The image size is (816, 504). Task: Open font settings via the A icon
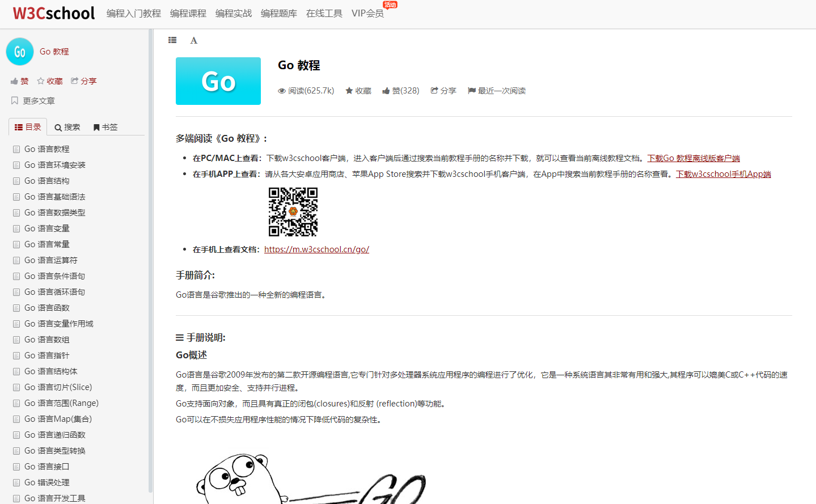pos(194,40)
